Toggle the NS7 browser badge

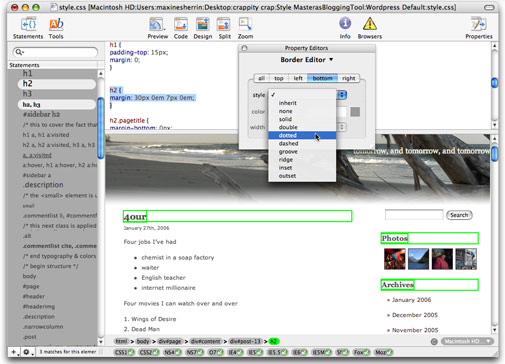tap(194, 352)
